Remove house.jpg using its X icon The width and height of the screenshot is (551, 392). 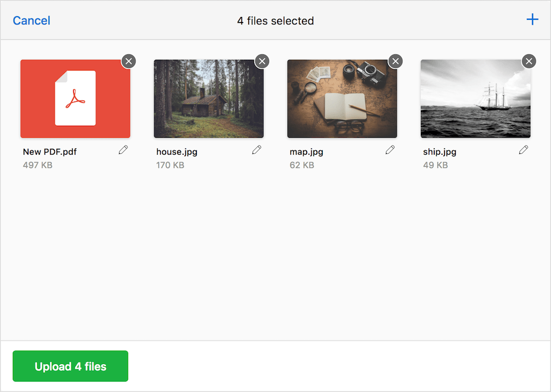pos(262,61)
